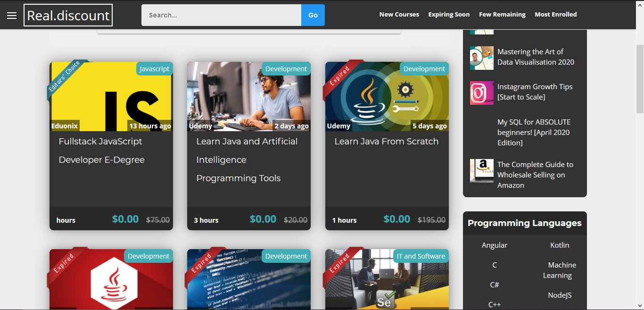The width and height of the screenshot is (644, 310).
Task: Click the $75.00 struck-through original price
Action: [158, 220]
